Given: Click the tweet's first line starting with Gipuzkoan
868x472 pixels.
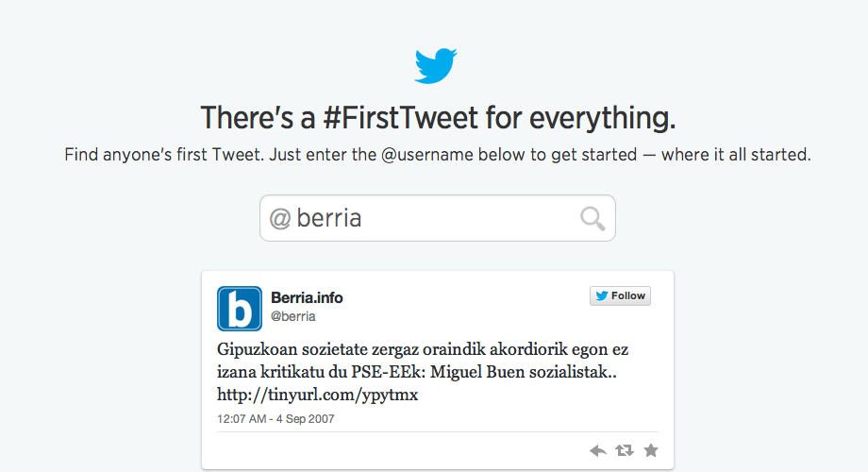Looking at the screenshot, I should coord(423,349).
